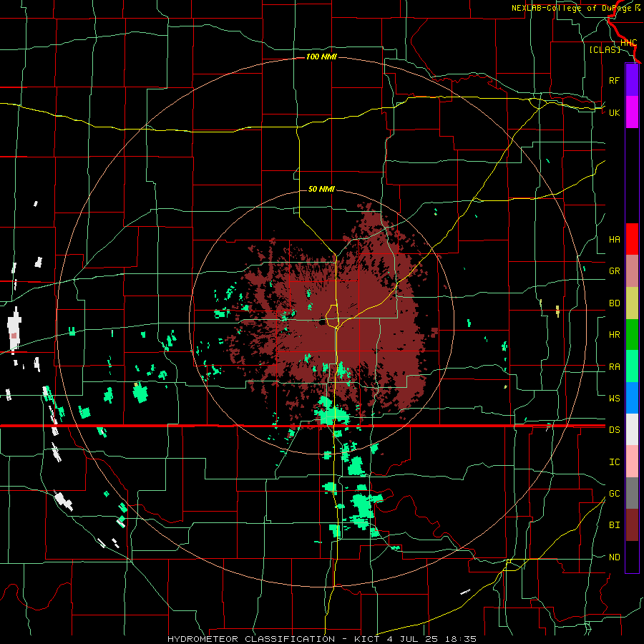Click the [CLAS] legend heading
This screenshot has width=644, height=644.
(x=605, y=49)
